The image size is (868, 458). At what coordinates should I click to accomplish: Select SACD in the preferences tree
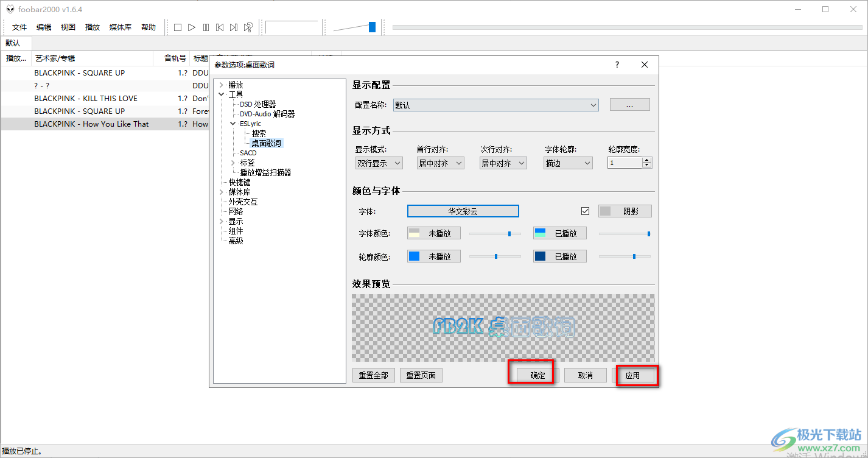(x=248, y=153)
